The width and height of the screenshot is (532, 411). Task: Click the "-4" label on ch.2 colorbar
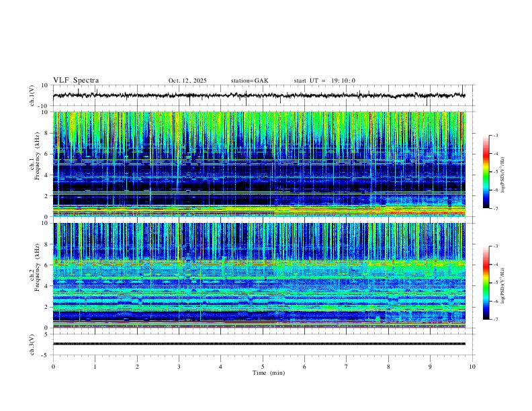[495, 265]
